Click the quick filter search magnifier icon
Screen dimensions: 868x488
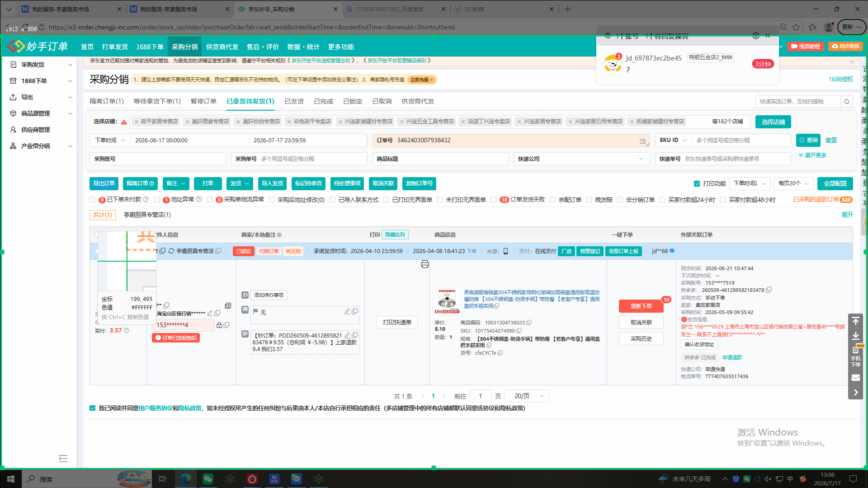pyautogui.click(x=847, y=102)
